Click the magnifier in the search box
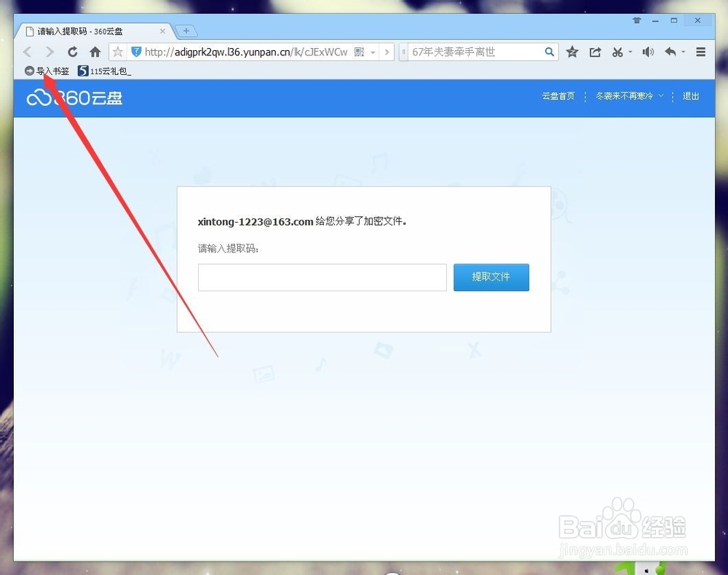This screenshot has height=575, width=728. pyautogui.click(x=550, y=52)
